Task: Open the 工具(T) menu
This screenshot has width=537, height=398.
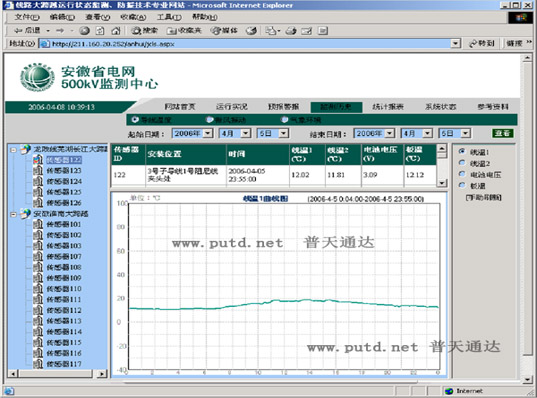Action: 169,17
